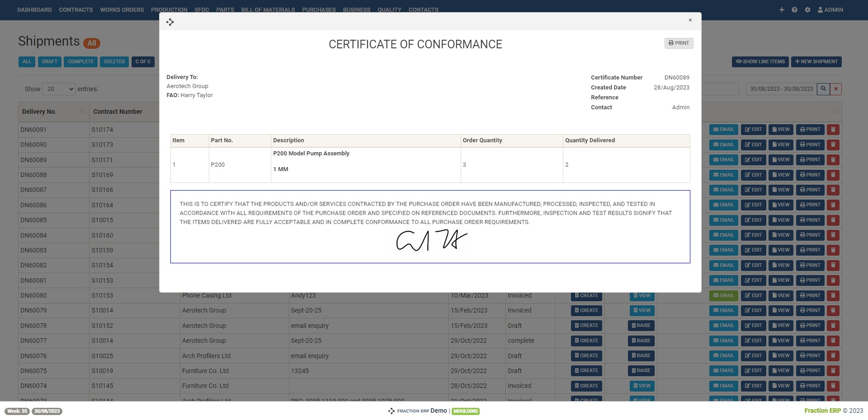Click CREATE on the DN60079 row

586,310
